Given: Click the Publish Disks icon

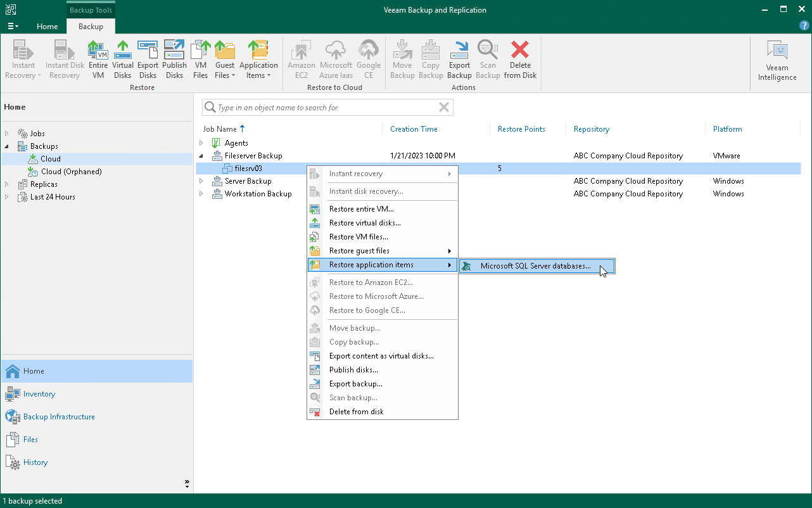Looking at the screenshot, I should 174,58.
